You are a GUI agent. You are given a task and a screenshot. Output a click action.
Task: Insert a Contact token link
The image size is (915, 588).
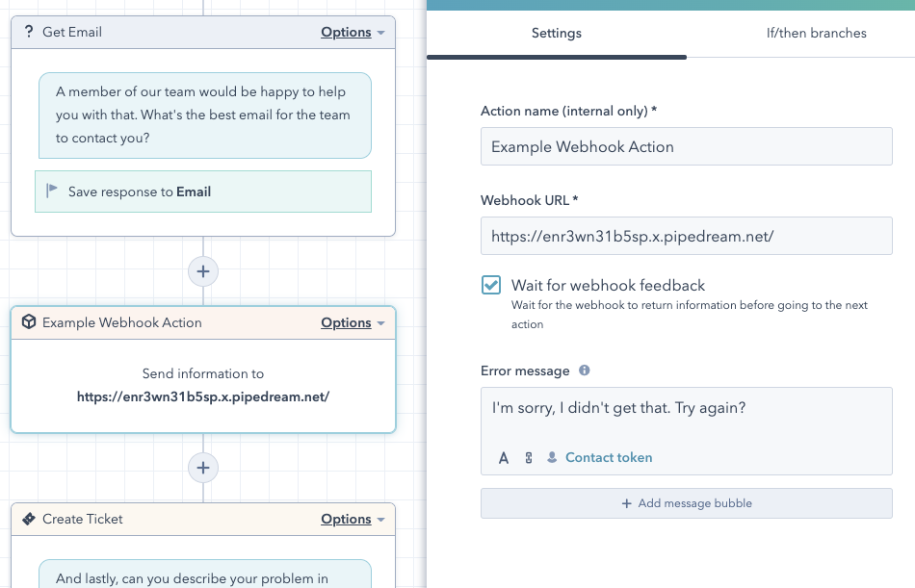[x=608, y=458]
